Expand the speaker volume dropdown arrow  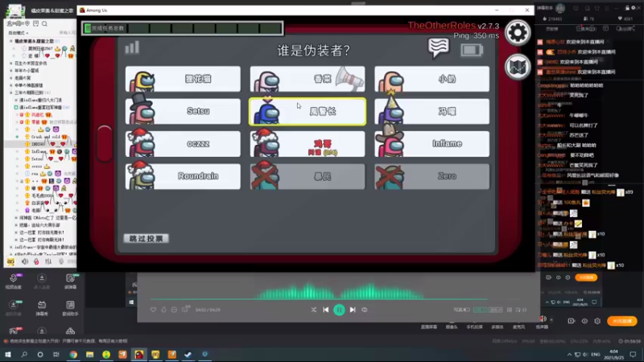coord(551,319)
